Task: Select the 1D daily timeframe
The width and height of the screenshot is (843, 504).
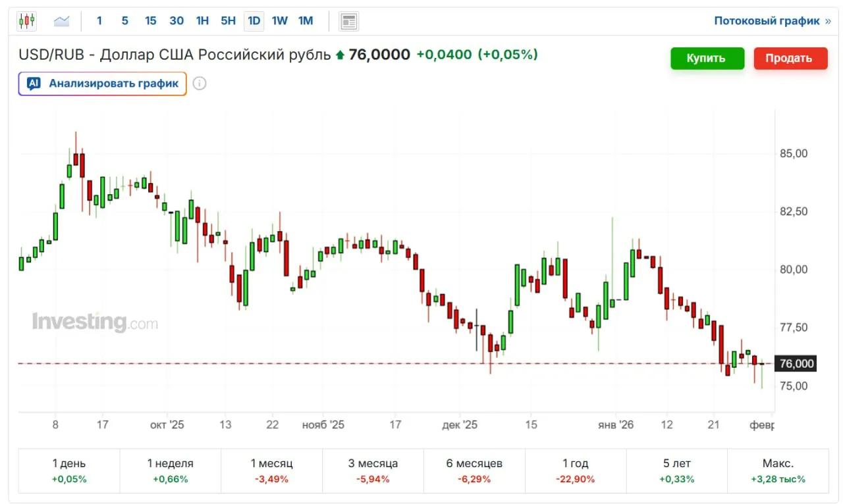Action: 254,21
